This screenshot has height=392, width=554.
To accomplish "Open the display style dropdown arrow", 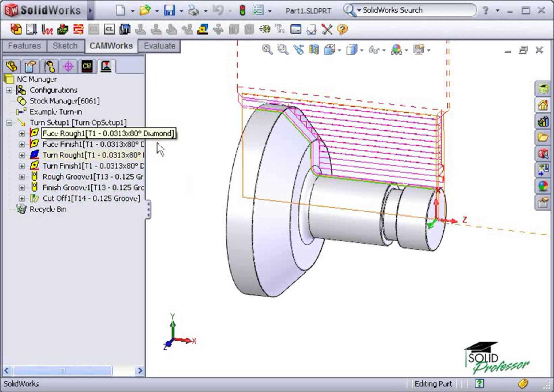I will pos(362,51).
